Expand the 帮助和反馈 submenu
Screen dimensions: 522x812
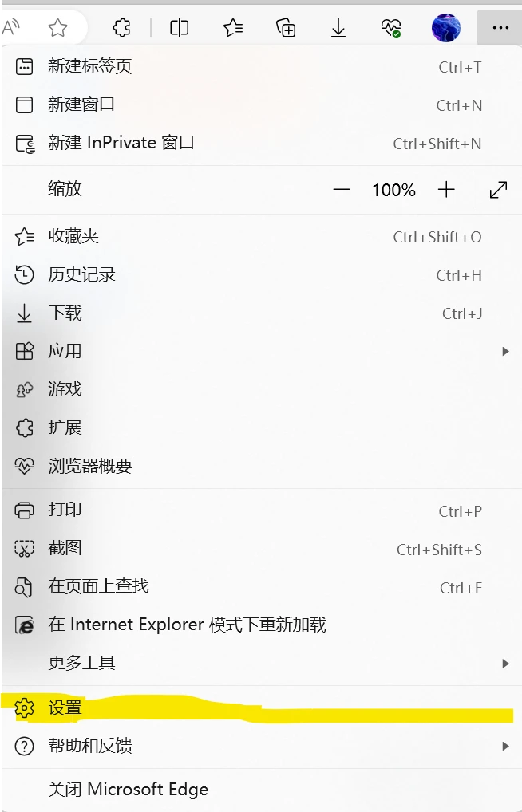pos(262,747)
